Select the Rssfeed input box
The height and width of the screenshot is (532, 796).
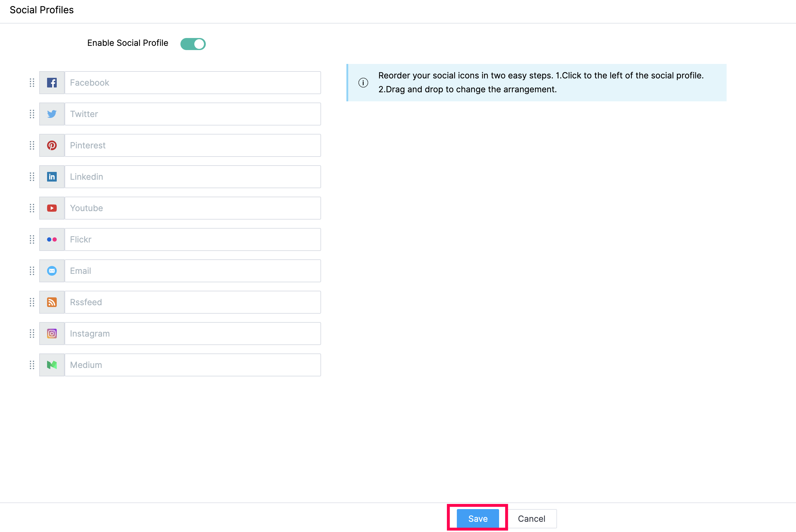point(193,302)
